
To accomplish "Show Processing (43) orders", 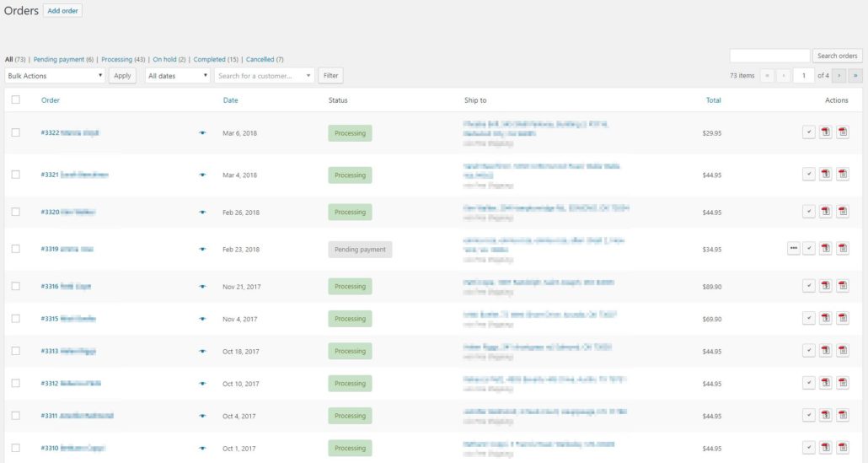I will [x=116, y=60].
